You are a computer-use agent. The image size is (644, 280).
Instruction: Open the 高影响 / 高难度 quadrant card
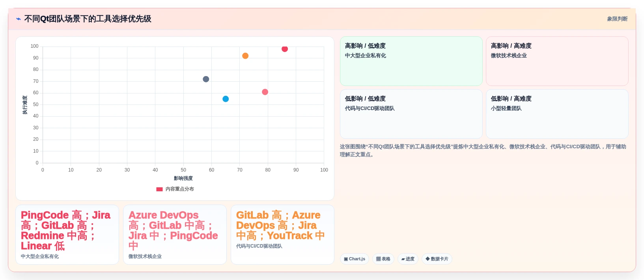pos(557,61)
